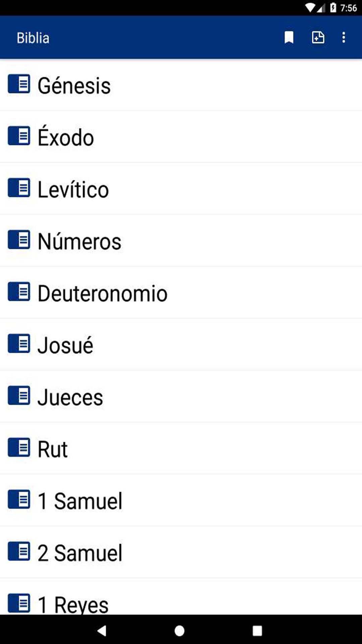Viewport: 362px width, 644px height.
Task: Open 1 Reyes at the list bottom
Action: point(73,604)
